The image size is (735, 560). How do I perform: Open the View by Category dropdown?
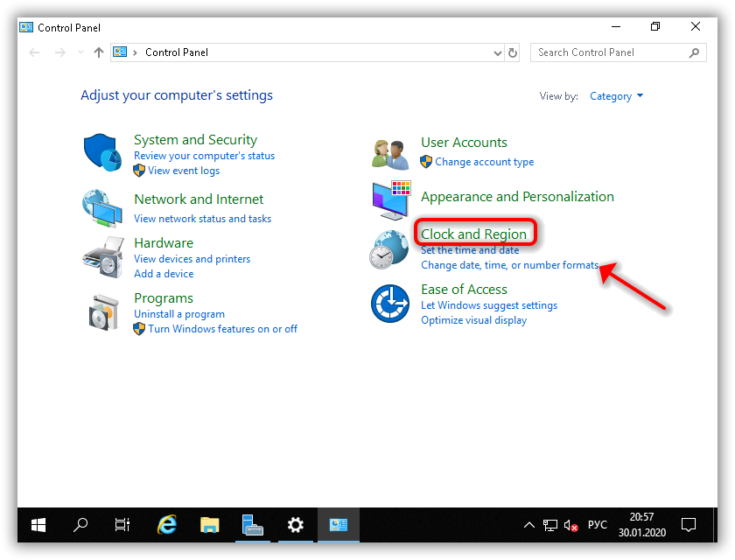pyautogui.click(x=616, y=96)
